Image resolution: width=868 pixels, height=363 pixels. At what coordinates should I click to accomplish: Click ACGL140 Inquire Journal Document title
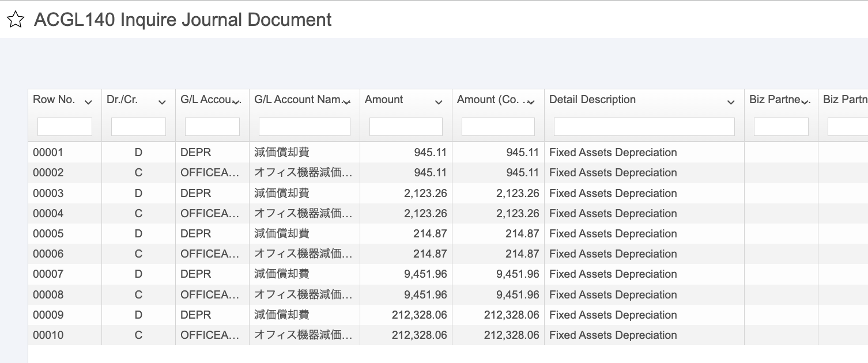pyautogui.click(x=183, y=20)
